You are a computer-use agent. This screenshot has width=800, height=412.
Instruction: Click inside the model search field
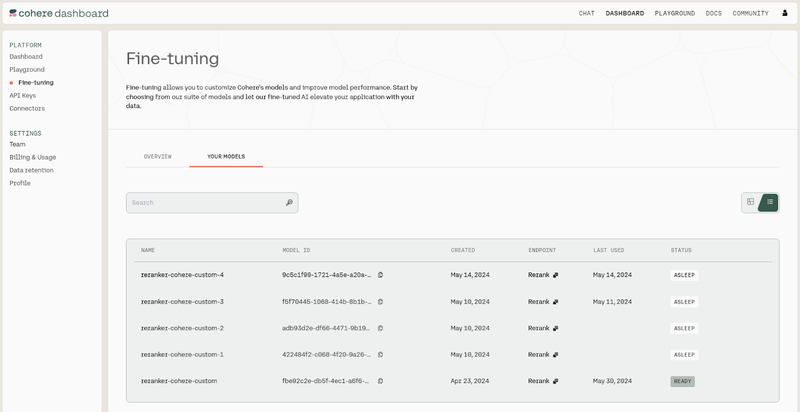pyautogui.click(x=205, y=203)
